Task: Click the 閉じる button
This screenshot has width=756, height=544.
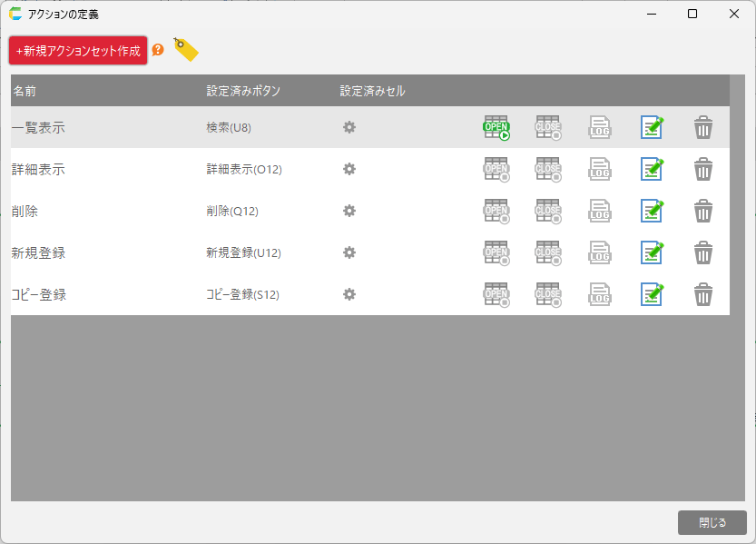Action: click(x=712, y=522)
